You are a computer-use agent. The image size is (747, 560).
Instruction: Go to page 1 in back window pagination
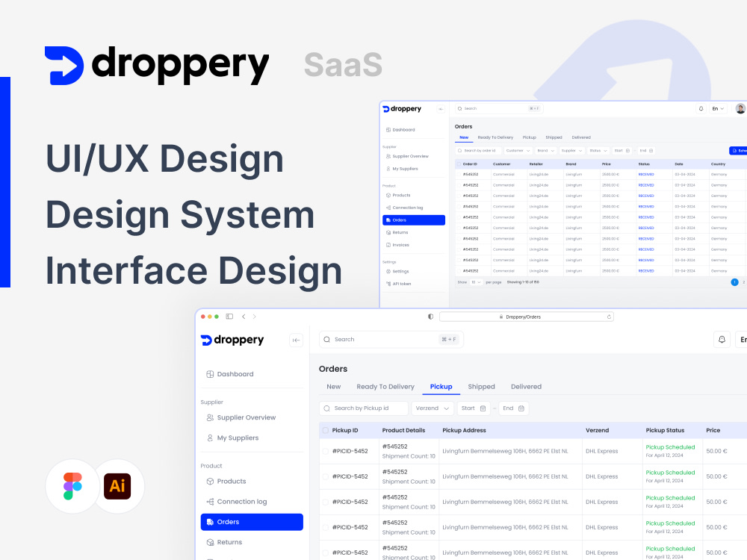(x=734, y=282)
